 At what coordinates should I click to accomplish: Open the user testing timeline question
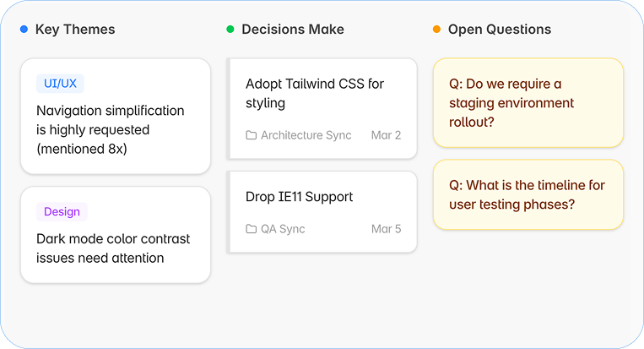pyautogui.click(x=528, y=194)
